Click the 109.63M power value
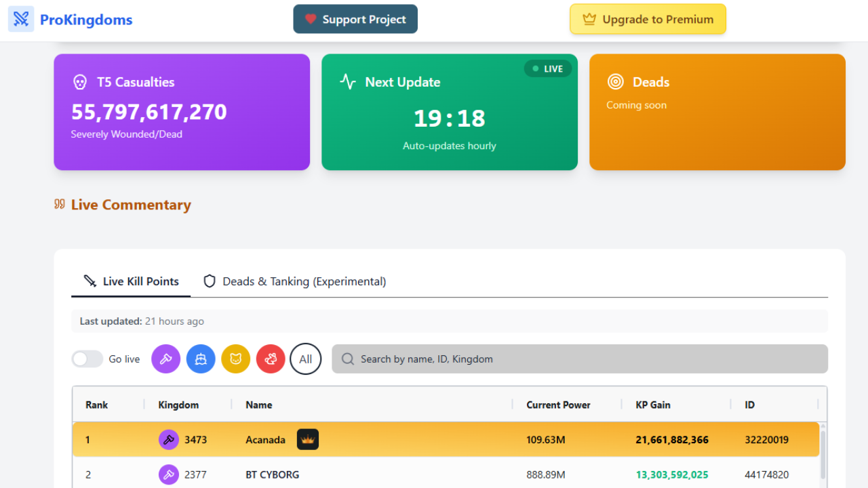The width and height of the screenshot is (868, 488). [x=546, y=440]
